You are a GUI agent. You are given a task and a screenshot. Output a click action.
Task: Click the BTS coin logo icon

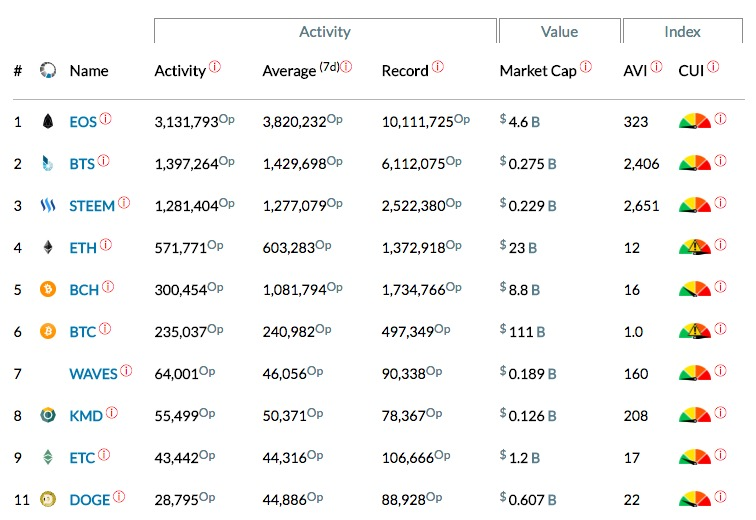pyautogui.click(x=47, y=163)
